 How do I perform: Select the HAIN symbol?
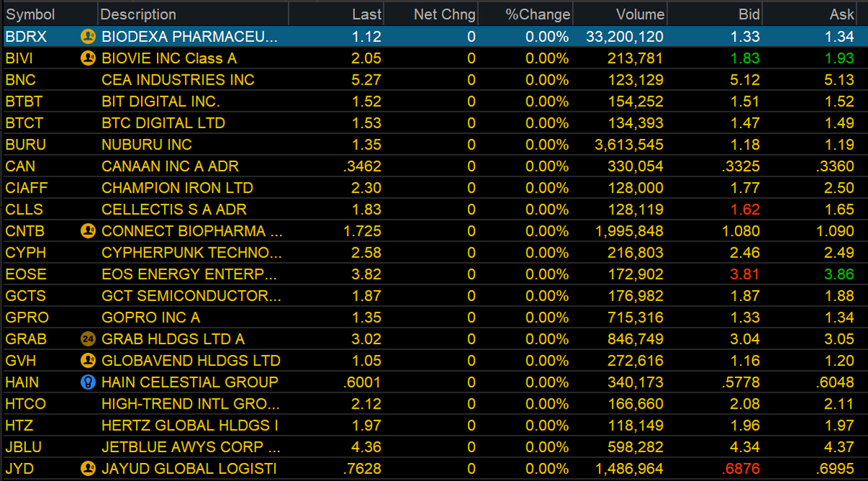22,382
